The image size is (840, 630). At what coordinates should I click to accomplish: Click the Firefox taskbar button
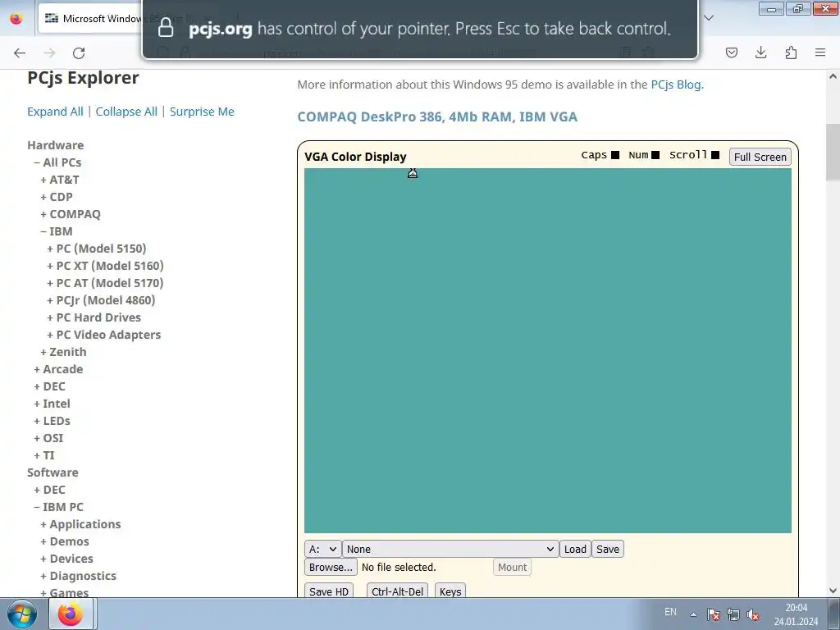[x=72, y=614]
